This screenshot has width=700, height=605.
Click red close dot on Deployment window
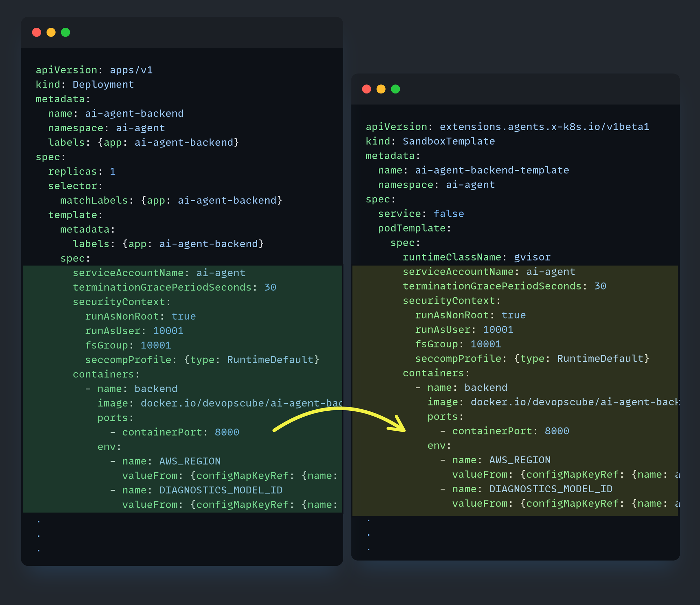36,32
